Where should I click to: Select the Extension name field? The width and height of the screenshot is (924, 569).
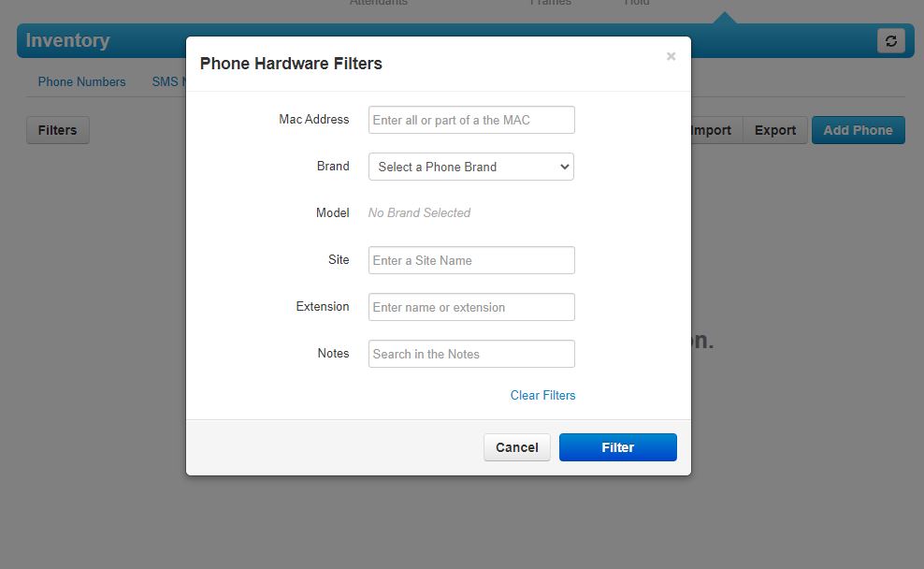[471, 307]
